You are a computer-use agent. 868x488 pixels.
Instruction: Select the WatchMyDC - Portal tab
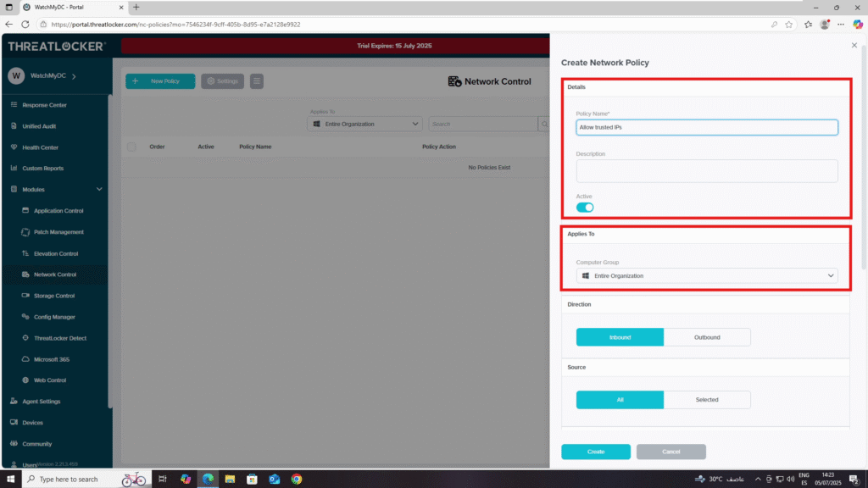(x=73, y=7)
